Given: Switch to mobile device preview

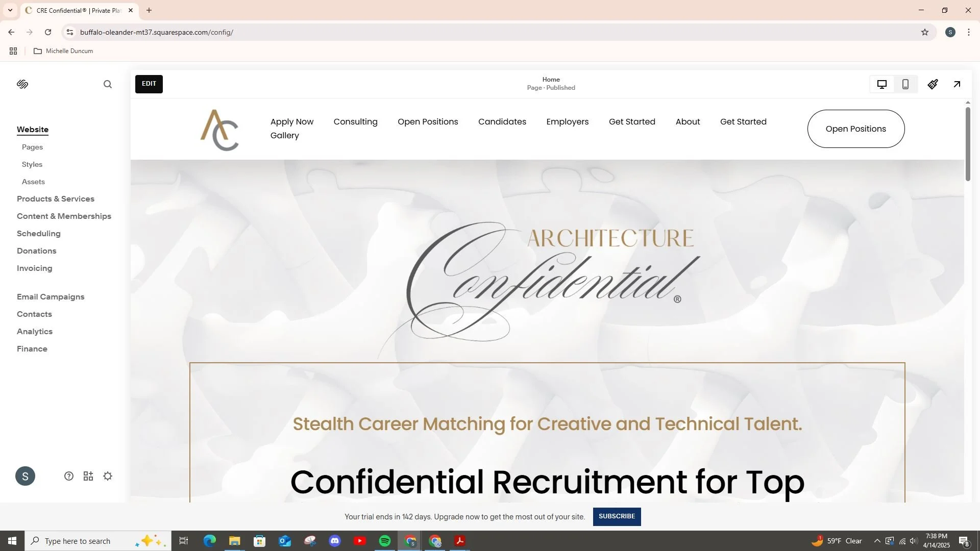Looking at the screenshot, I should [x=905, y=84].
